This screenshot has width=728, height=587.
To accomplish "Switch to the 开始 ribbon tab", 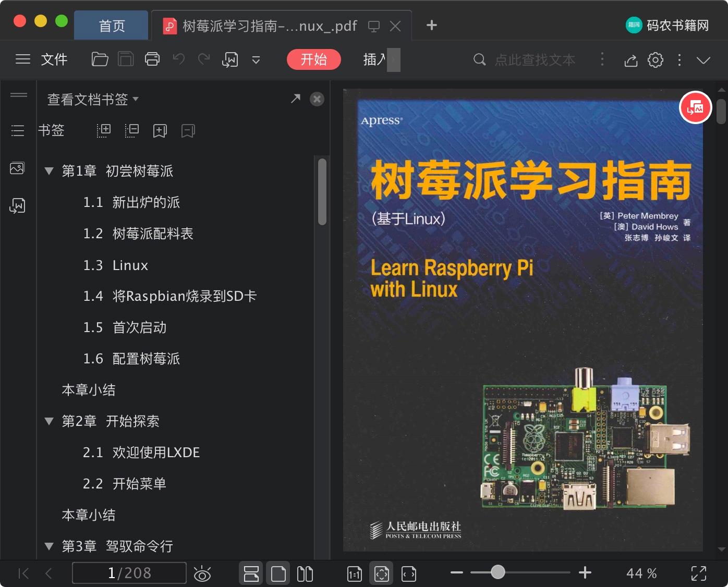I will 314,59.
